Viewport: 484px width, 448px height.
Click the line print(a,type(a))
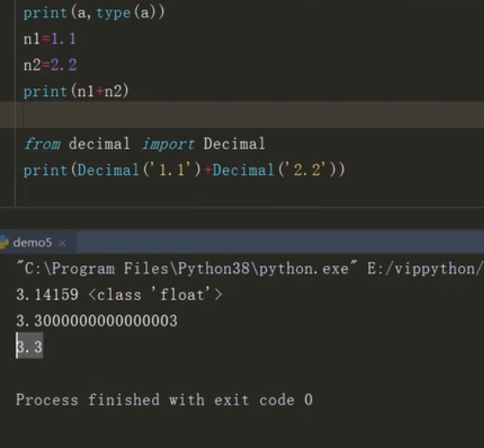click(x=94, y=13)
